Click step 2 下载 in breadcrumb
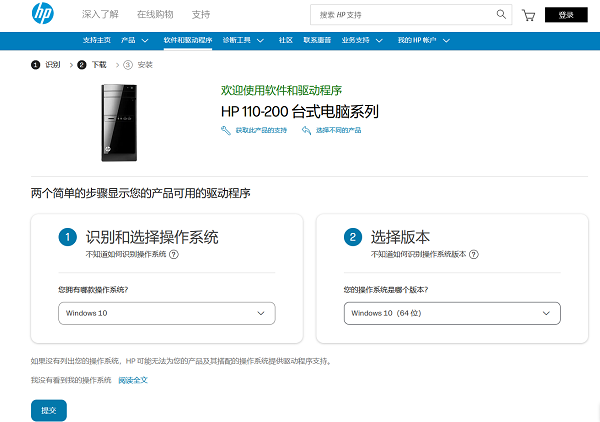The width and height of the screenshot is (600, 422). coord(92,65)
